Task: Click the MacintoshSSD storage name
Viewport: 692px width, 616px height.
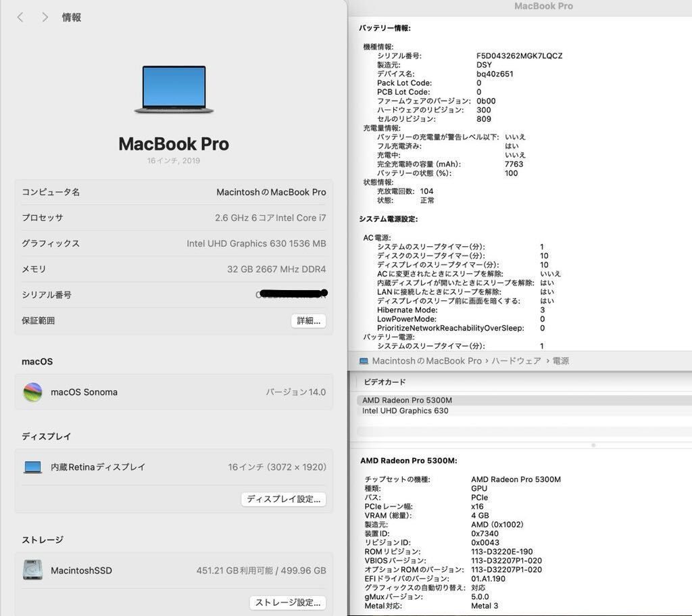Action: (81, 571)
